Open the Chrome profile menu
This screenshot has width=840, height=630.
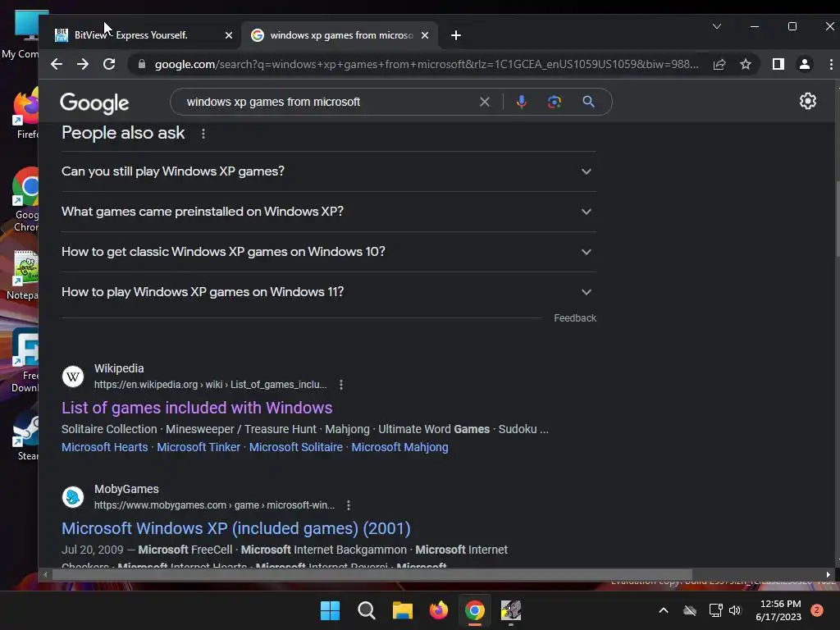(805, 64)
